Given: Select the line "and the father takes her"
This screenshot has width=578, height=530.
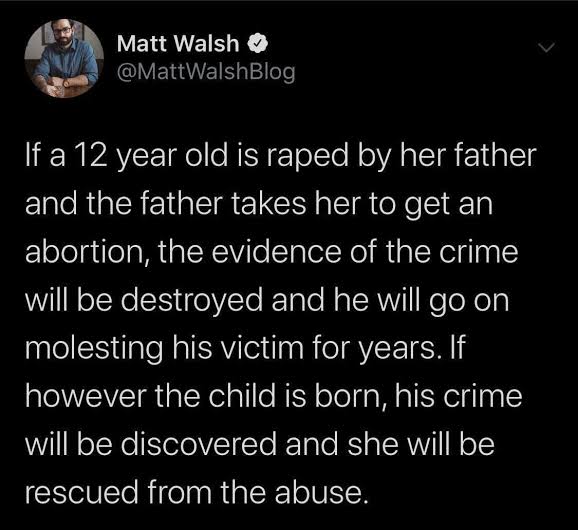Looking at the screenshot, I should (259, 205).
